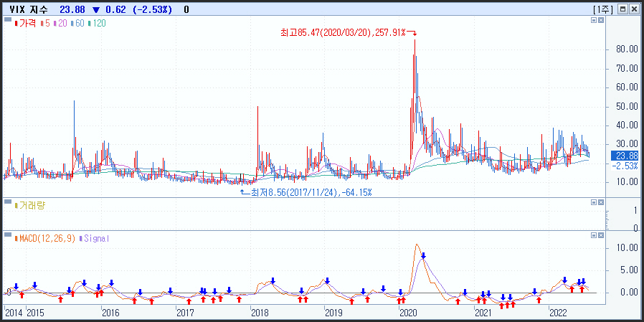Click the 2016 year label on the time axis
Viewport: 644px width, 322px height.
coord(111,313)
